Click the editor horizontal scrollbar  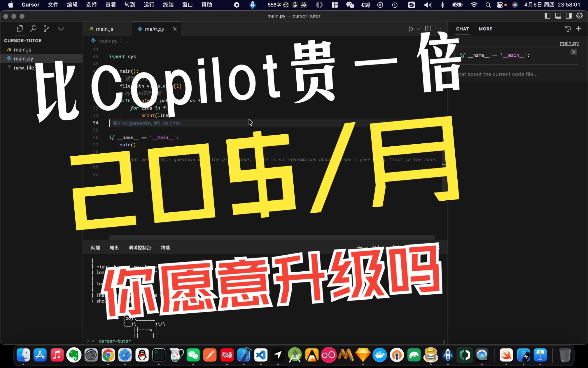click(x=272, y=237)
